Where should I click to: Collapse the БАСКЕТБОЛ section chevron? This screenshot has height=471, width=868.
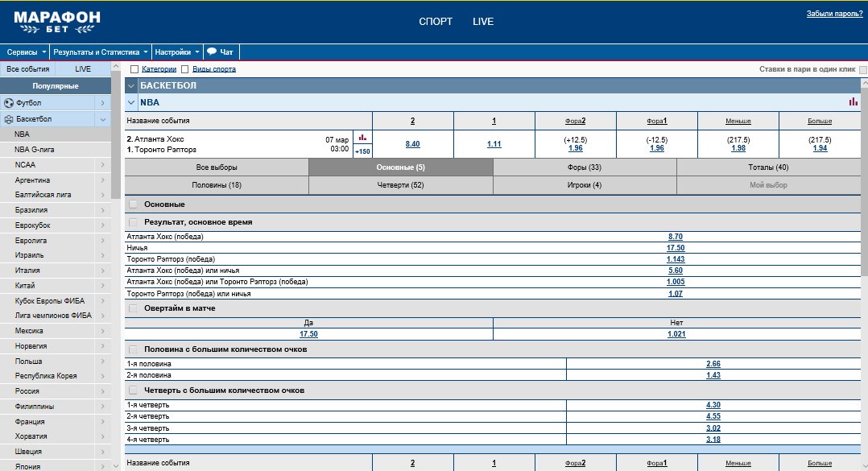[x=131, y=85]
